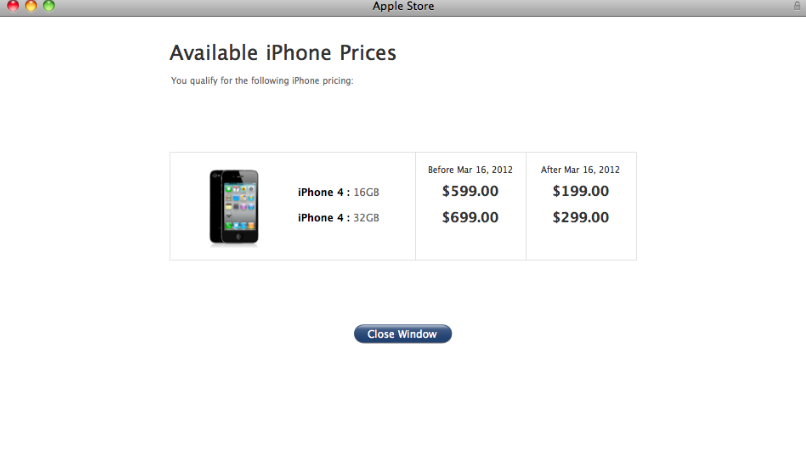This screenshot has width=806, height=467.
Task: Select the $299.00 price
Action: pyautogui.click(x=581, y=217)
